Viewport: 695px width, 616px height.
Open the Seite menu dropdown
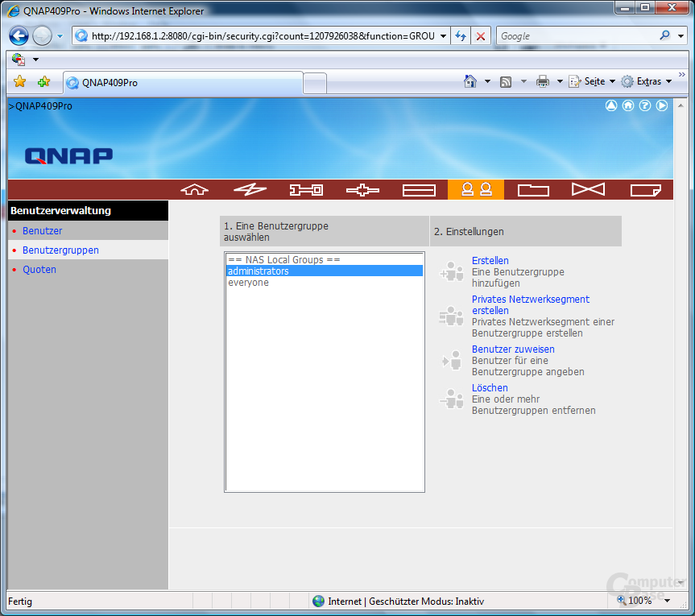pos(593,81)
